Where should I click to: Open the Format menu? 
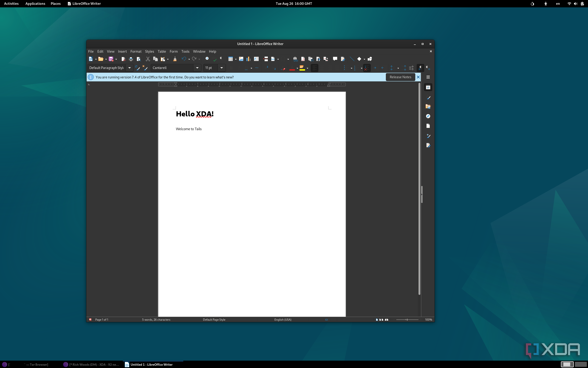[x=136, y=51]
